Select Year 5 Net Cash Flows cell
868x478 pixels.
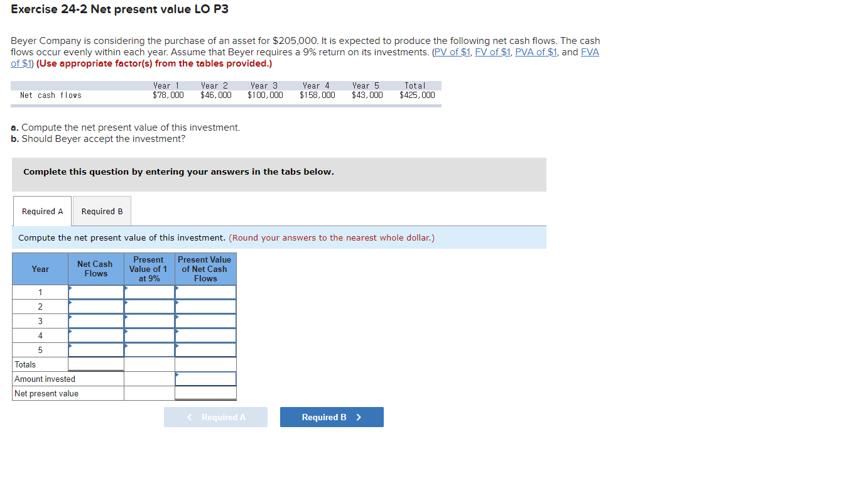pos(96,350)
